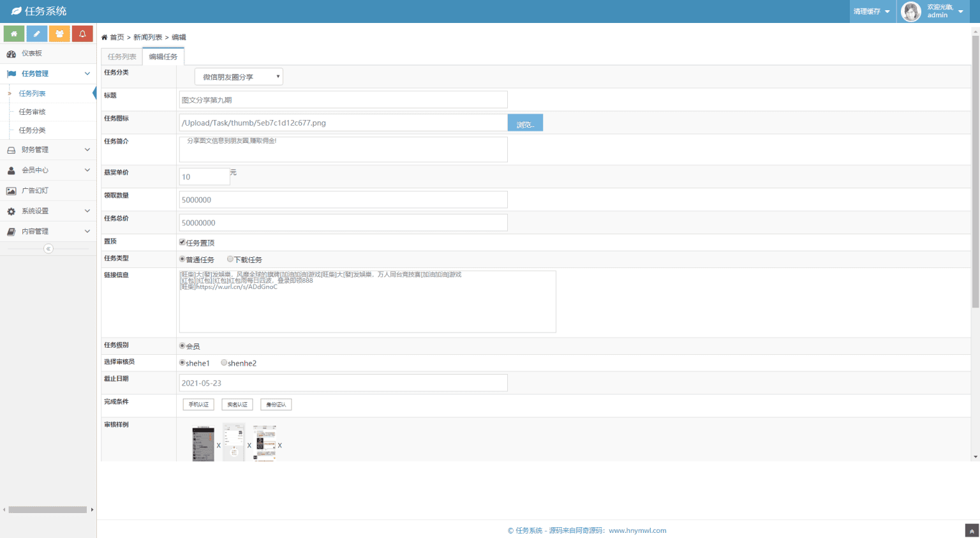This screenshot has width=980, height=538.
Task: Click the admin avatar picture
Action: (910, 11)
